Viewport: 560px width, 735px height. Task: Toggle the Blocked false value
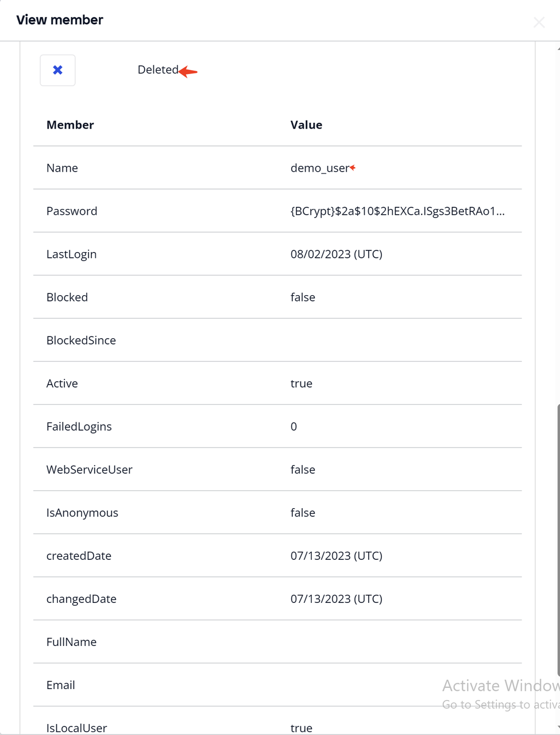click(303, 297)
